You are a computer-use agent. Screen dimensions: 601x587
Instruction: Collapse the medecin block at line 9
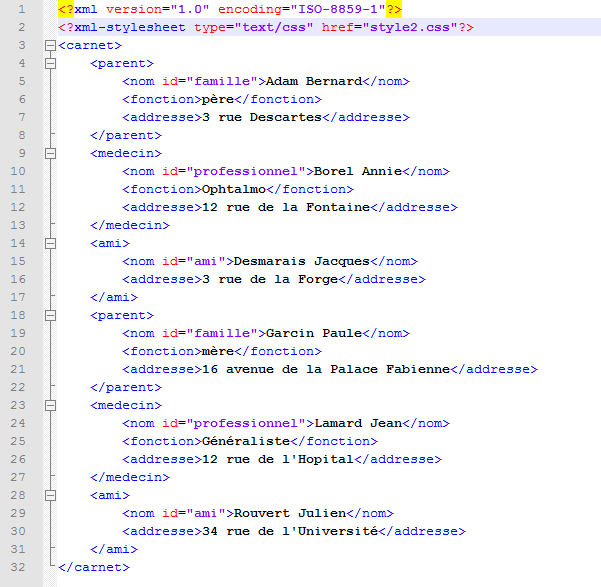(x=50, y=153)
